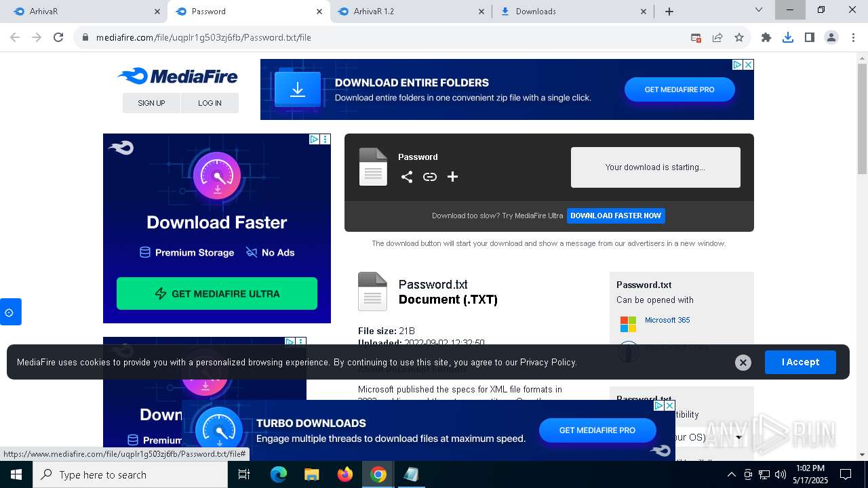Viewport: 868px width, 488px height.
Task: Click GET MEDIAFIRE PRO in Turbo Downloads ad
Action: 597,430
